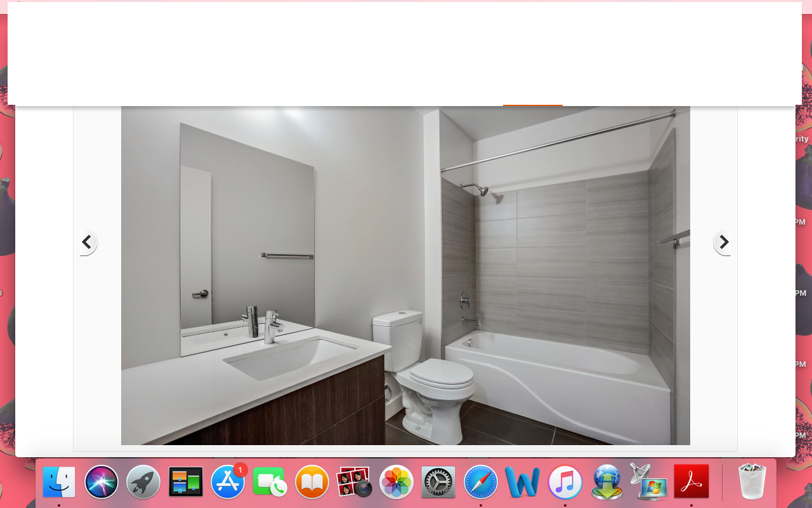
Task: Launch Photo Booth from the dock
Action: coord(354,482)
